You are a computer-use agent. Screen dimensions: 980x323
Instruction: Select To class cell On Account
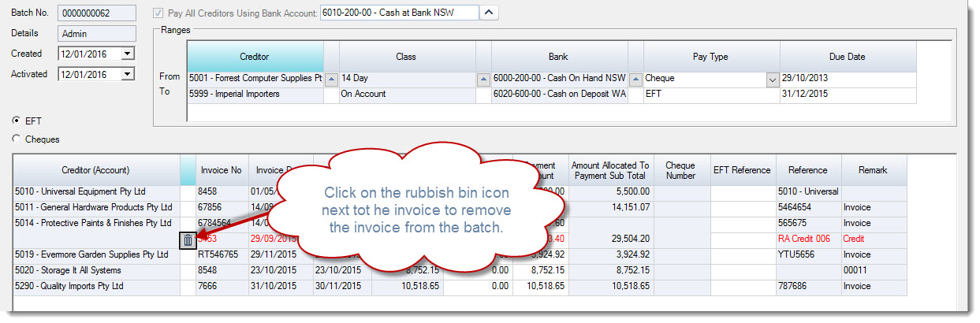coord(407,95)
